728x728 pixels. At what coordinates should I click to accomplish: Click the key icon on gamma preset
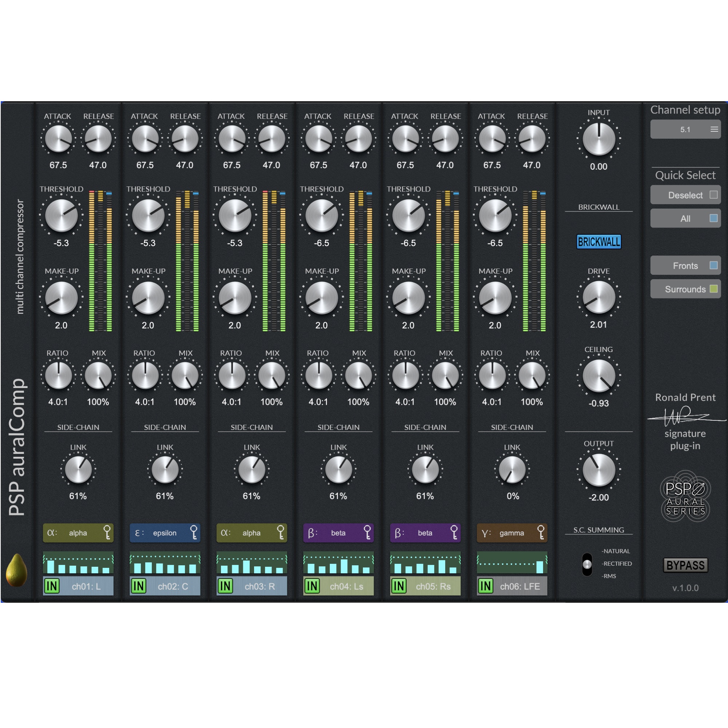[541, 533]
